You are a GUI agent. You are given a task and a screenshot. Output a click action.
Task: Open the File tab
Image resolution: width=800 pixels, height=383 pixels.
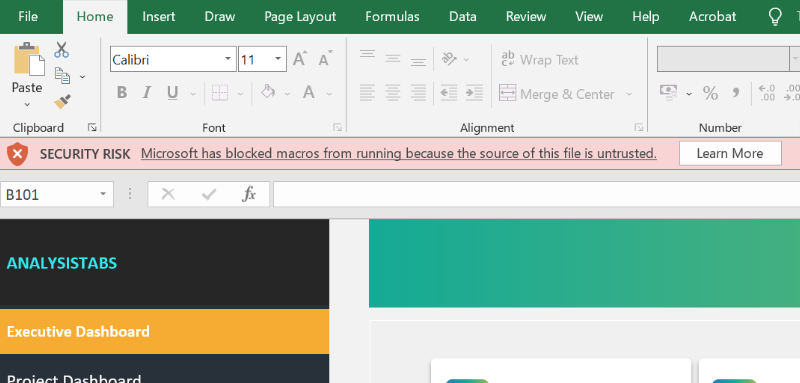coord(28,17)
